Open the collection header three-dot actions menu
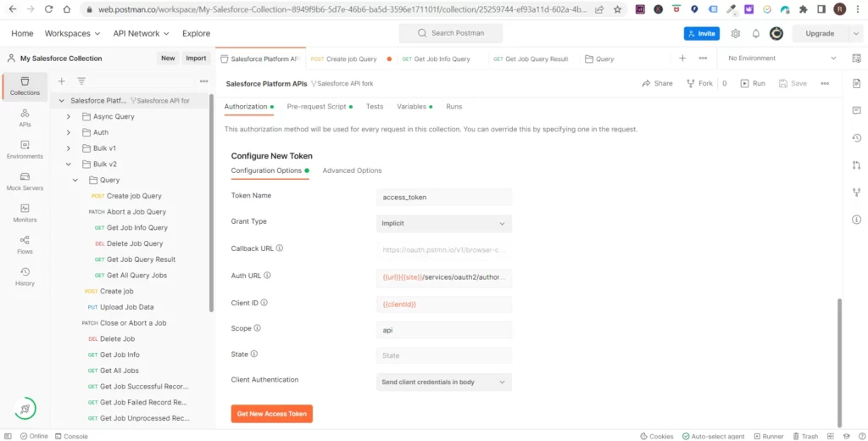The image size is (868, 441). point(825,84)
